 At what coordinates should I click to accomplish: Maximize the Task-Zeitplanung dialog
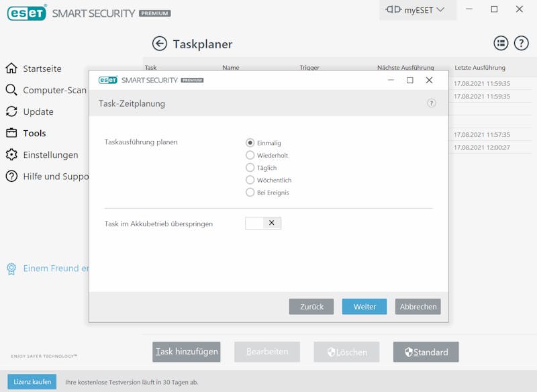pos(410,80)
